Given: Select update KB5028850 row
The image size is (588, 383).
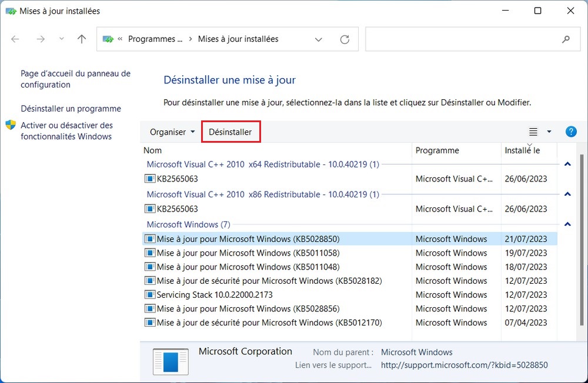Looking at the screenshot, I should [x=350, y=238].
